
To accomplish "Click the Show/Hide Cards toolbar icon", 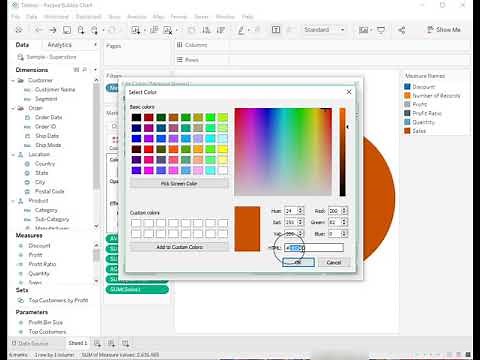I will (x=363, y=30).
